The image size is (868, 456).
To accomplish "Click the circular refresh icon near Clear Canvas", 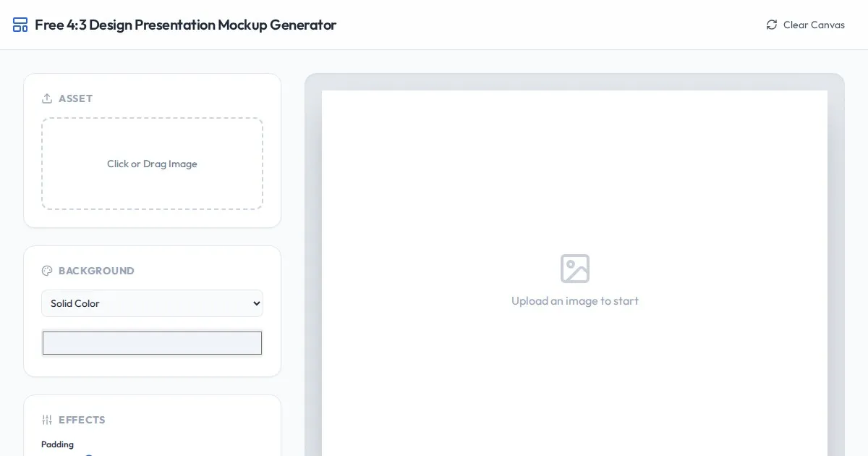I will tap(772, 25).
